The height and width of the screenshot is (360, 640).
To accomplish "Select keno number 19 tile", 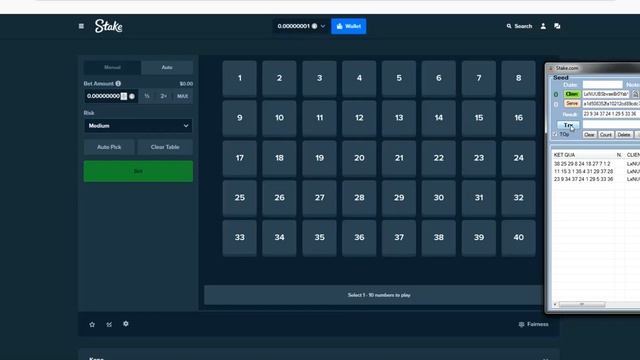I will coord(320,158).
